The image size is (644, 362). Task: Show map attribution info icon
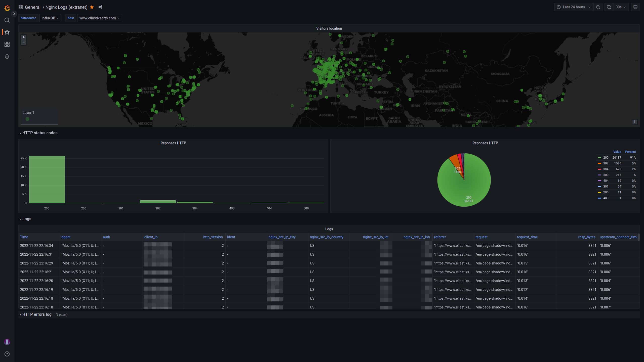(x=635, y=122)
